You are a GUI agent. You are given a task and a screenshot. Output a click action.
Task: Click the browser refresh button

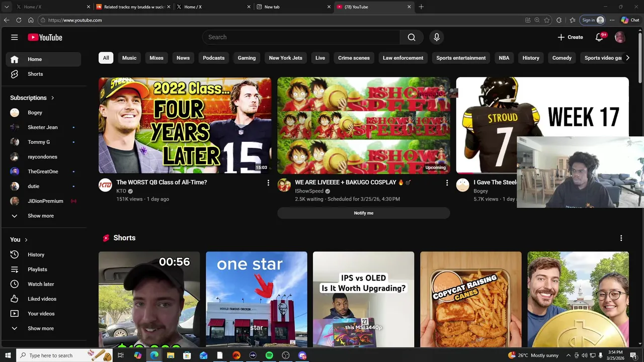[x=19, y=20]
